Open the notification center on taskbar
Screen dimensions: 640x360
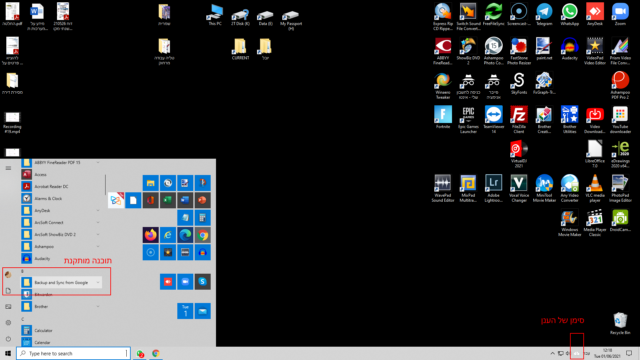pyautogui.click(x=629, y=353)
